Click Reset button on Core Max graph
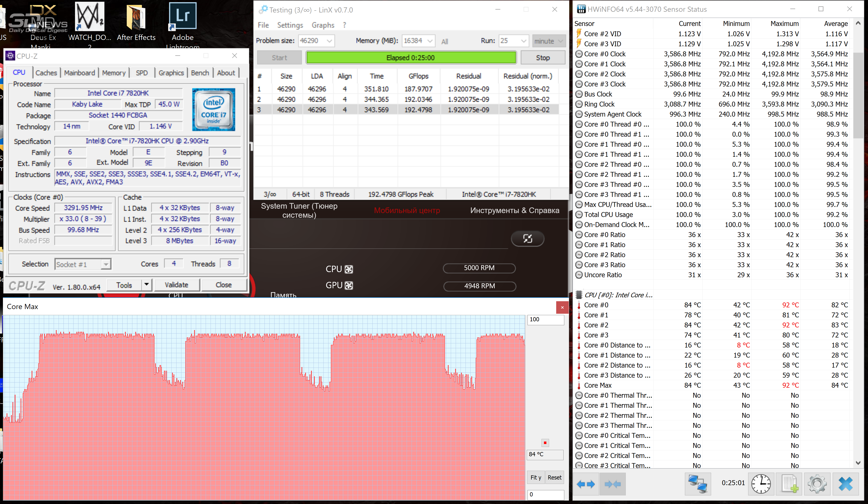Viewport: 868px width, 504px height. (x=554, y=477)
